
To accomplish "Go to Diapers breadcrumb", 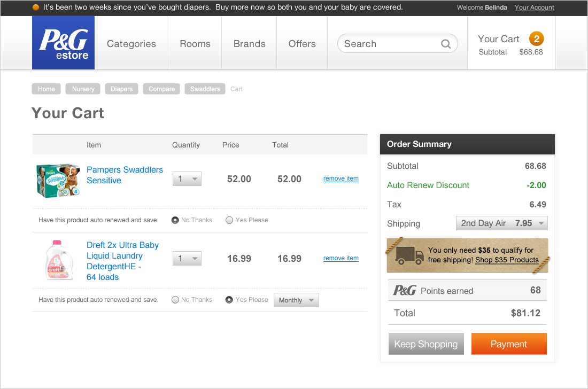I will [x=121, y=89].
